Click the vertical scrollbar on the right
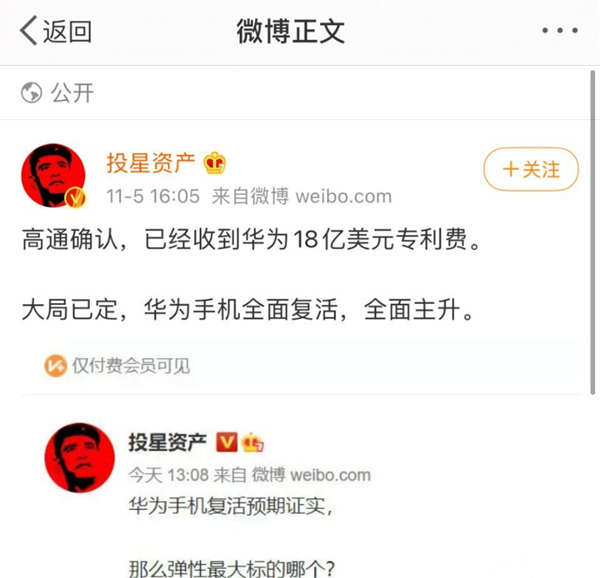The height and width of the screenshot is (578, 600). (593, 232)
